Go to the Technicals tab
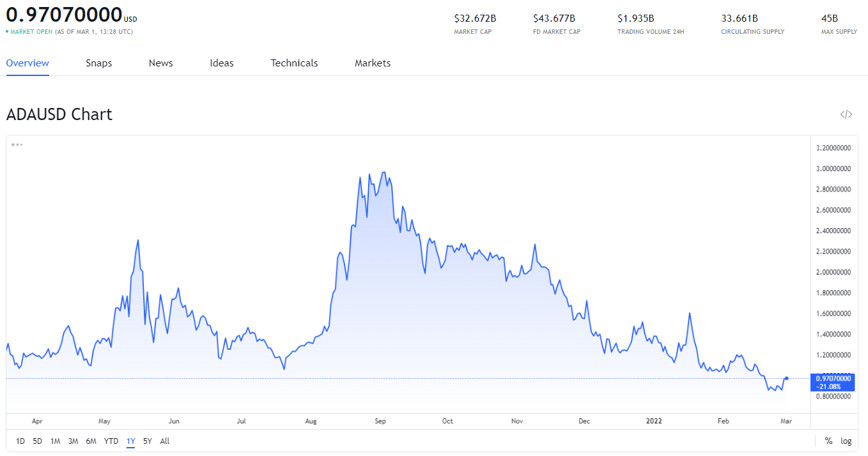 click(x=294, y=63)
